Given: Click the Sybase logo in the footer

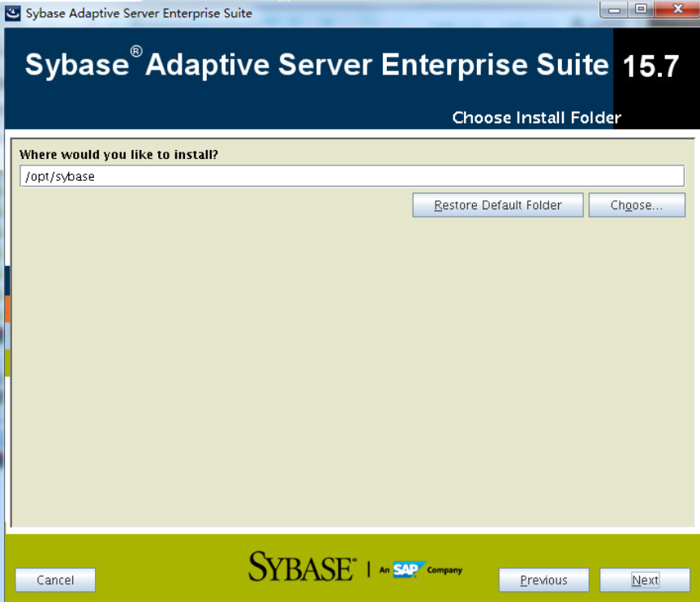Looking at the screenshot, I should [303, 566].
